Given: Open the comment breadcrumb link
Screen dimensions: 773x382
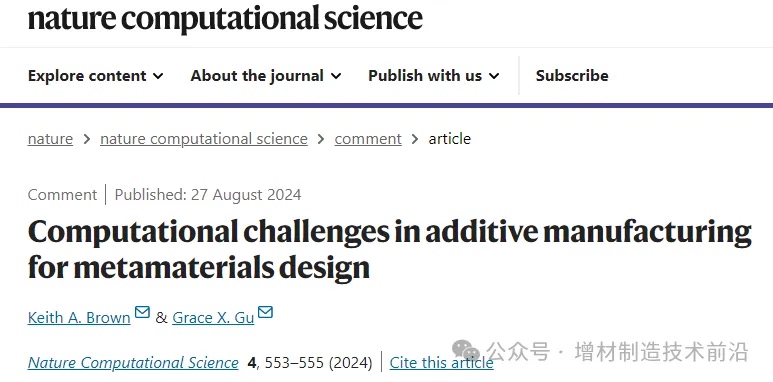Looking at the screenshot, I should click(368, 139).
